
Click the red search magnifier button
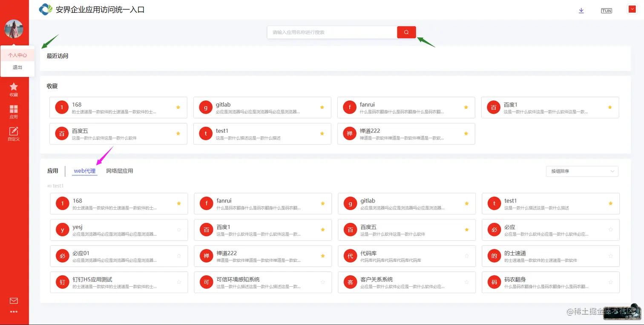point(406,32)
